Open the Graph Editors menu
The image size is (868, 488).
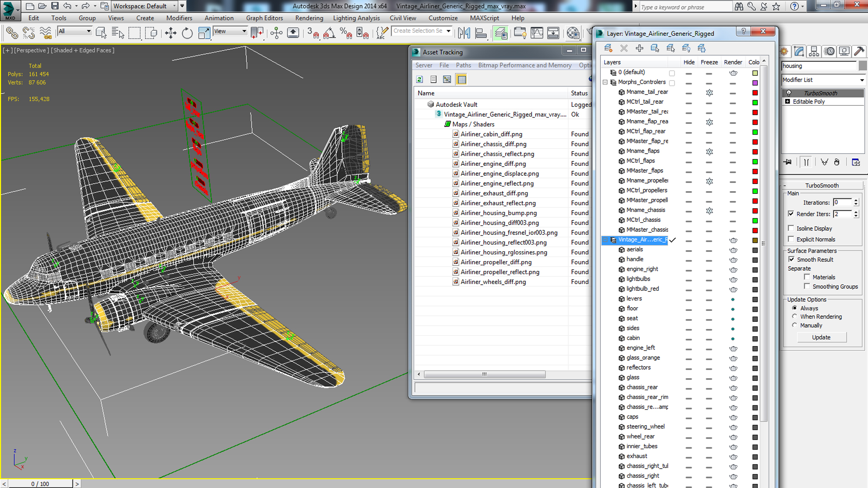[x=264, y=18]
